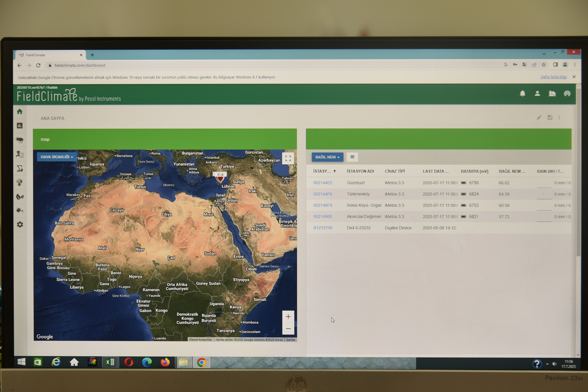Open the settings gear in sidebar
The width and height of the screenshot is (588, 392).
20,224
